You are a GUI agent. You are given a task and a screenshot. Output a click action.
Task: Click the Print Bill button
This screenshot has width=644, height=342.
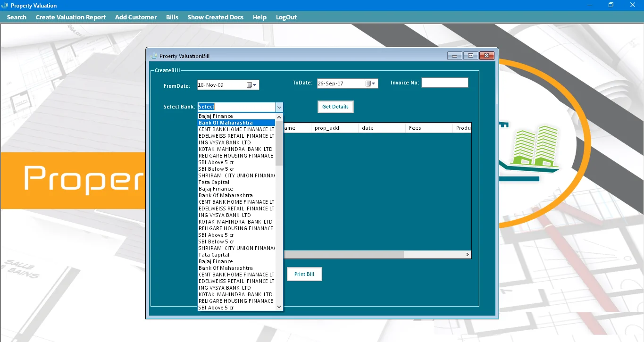click(304, 274)
